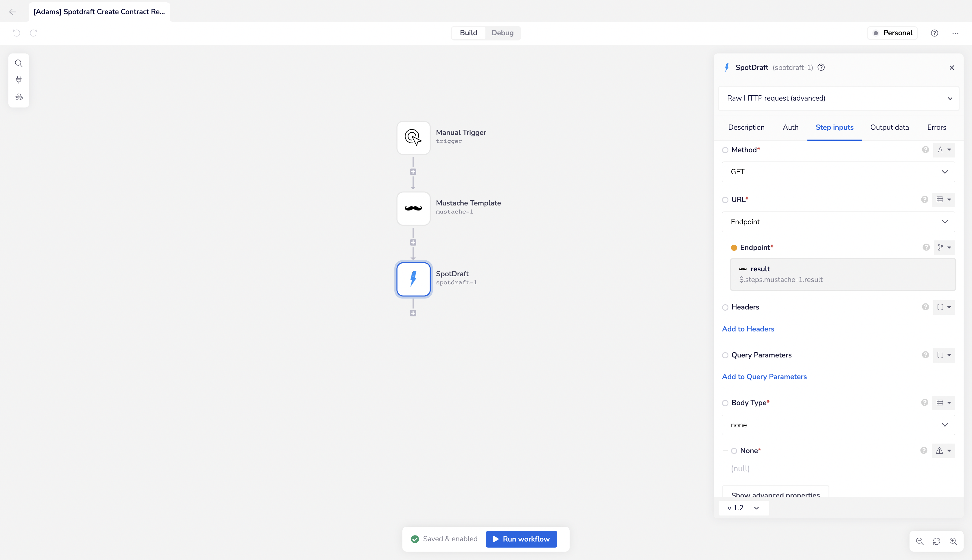Open the v 1.2 version dropdown

tap(743, 508)
